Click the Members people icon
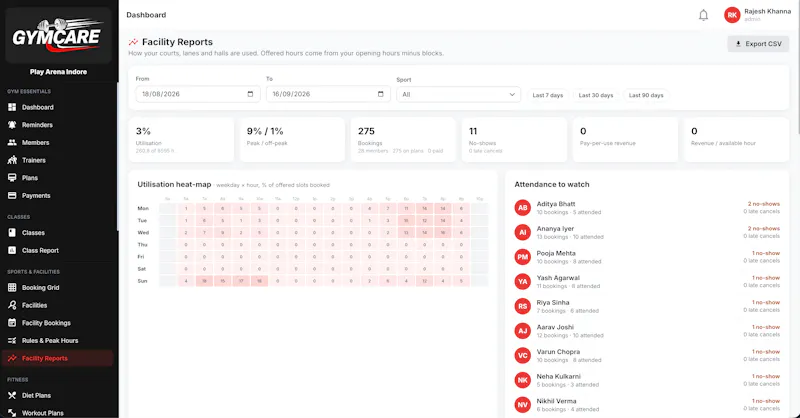The image size is (800, 418). point(12,142)
